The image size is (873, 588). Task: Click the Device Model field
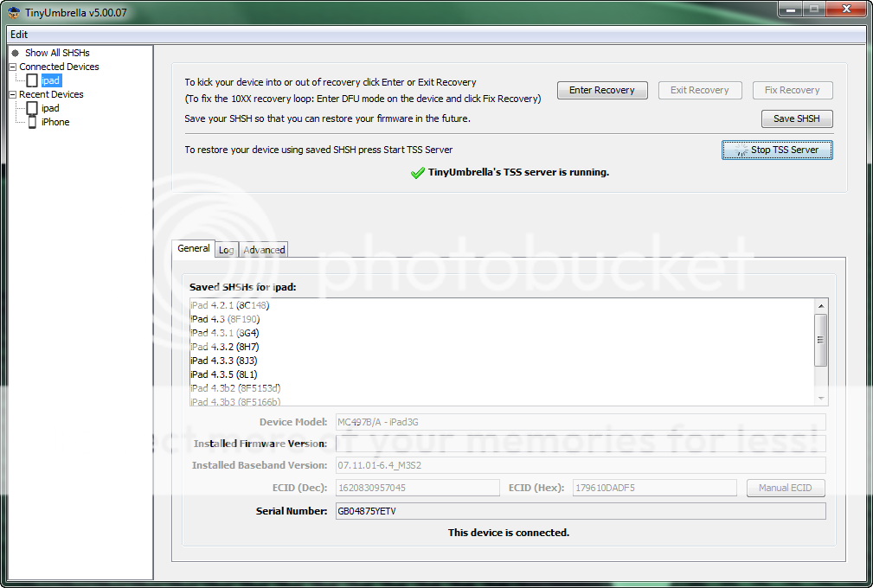(581, 422)
